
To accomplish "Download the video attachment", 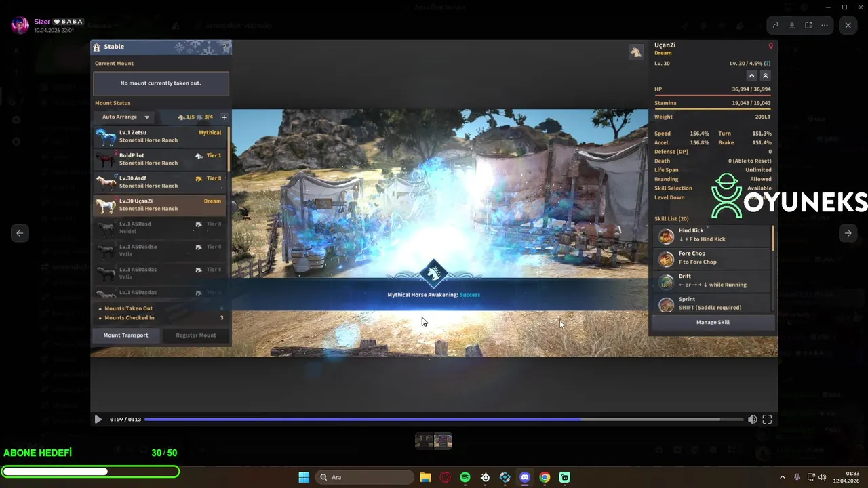I will coord(792,25).
